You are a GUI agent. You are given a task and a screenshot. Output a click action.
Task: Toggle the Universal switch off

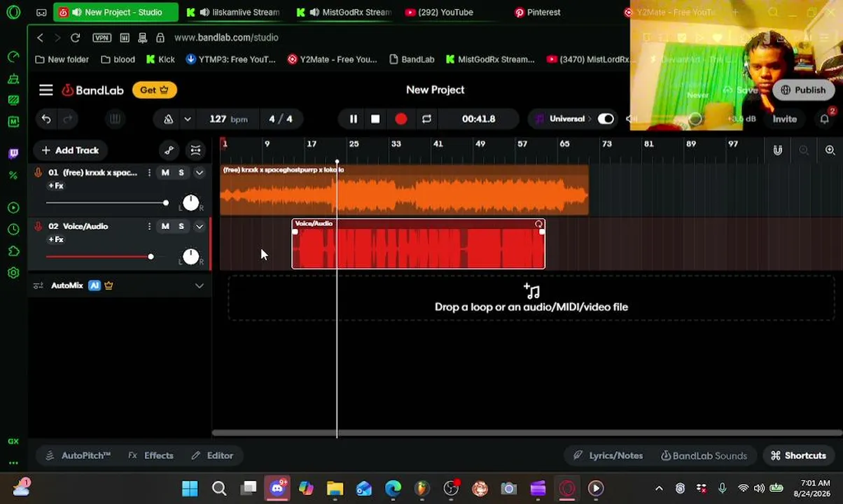(x=606, y=119)
